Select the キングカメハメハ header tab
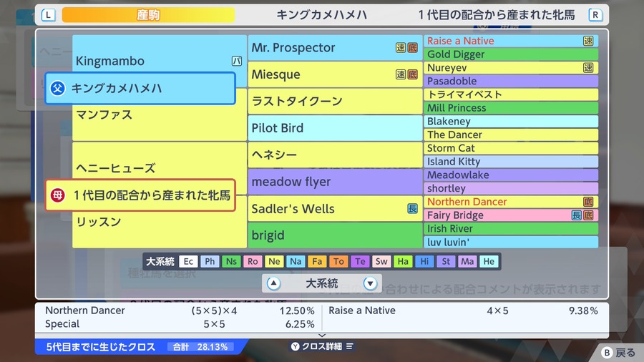This screenshot has width=644, height=362. point(321,15)
